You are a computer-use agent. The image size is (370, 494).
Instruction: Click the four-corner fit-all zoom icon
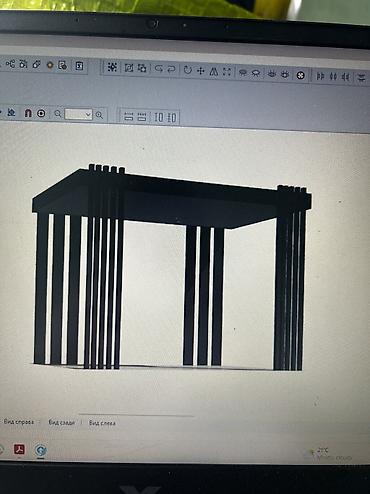227,72
